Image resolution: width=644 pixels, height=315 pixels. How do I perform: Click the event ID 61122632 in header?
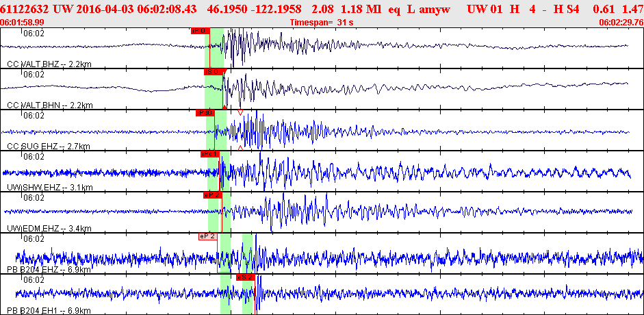(25, 9)
